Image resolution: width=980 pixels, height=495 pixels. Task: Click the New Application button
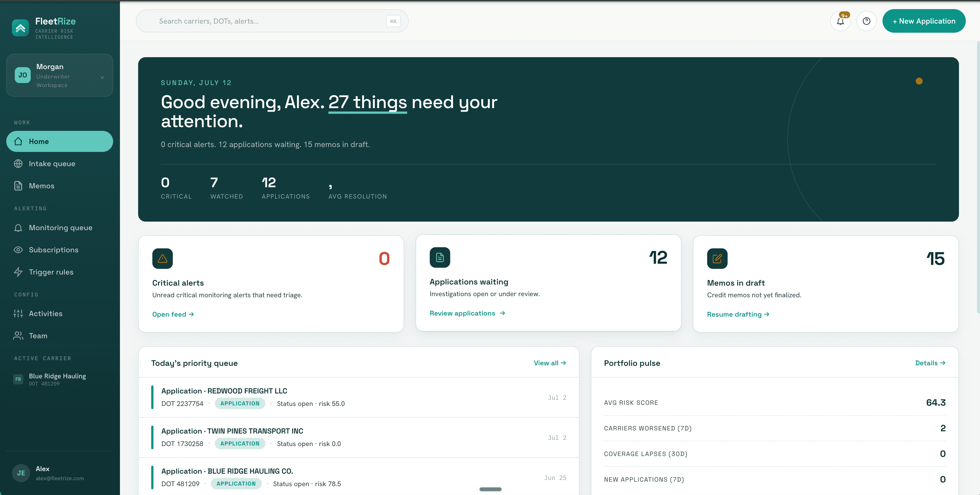point(924,21)
